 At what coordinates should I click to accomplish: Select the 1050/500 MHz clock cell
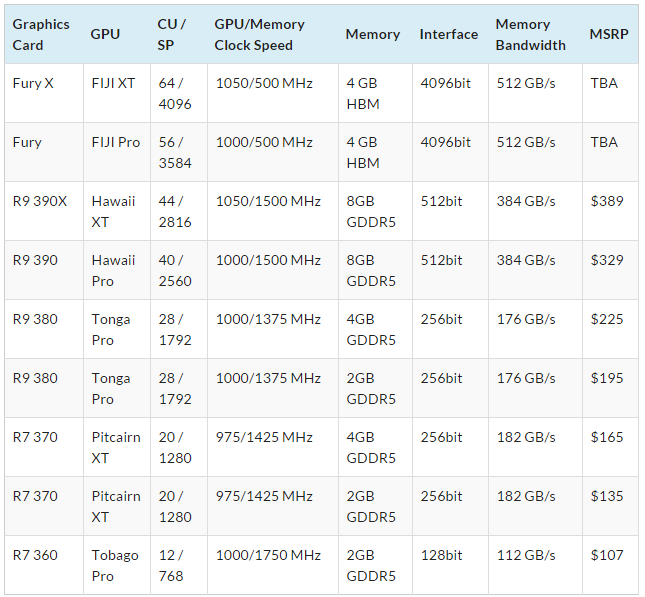273,93
